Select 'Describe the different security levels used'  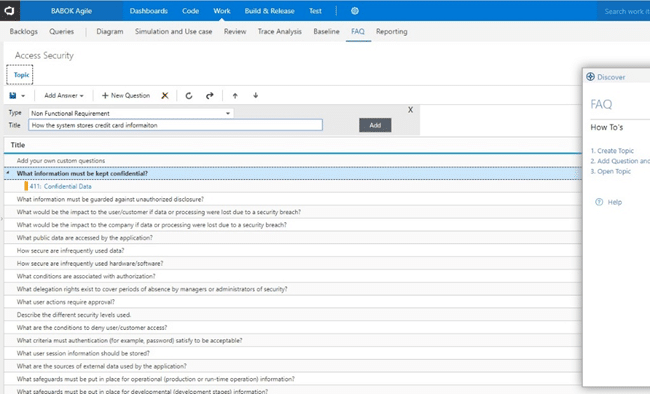(293, 315)
